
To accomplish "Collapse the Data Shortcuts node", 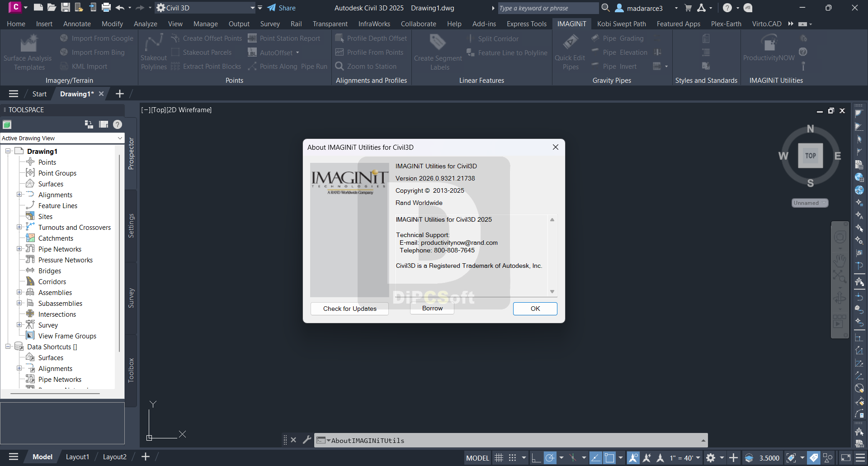I will tap(8, 347).
